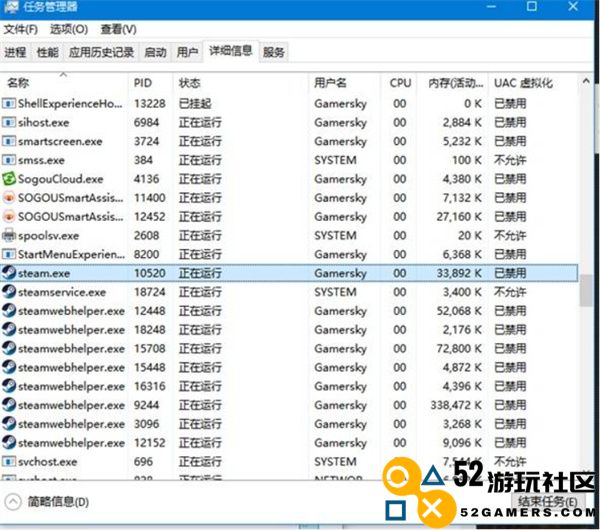Viewport: 600px width, 530px height.
Task: Click the steam.exe Steam icon
Action: (x=9, y=273)
